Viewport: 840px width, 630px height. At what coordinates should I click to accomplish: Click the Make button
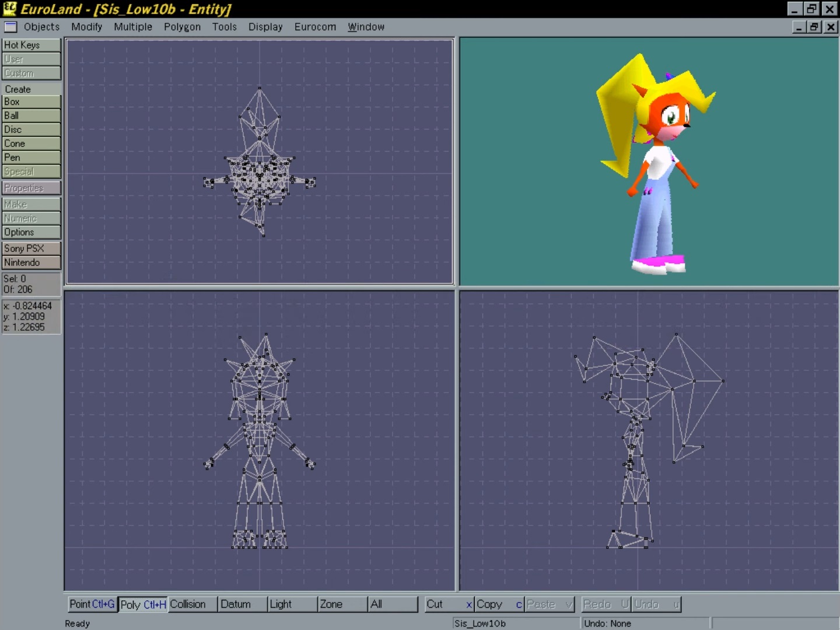pyautogui.click(x=31, y=204)
